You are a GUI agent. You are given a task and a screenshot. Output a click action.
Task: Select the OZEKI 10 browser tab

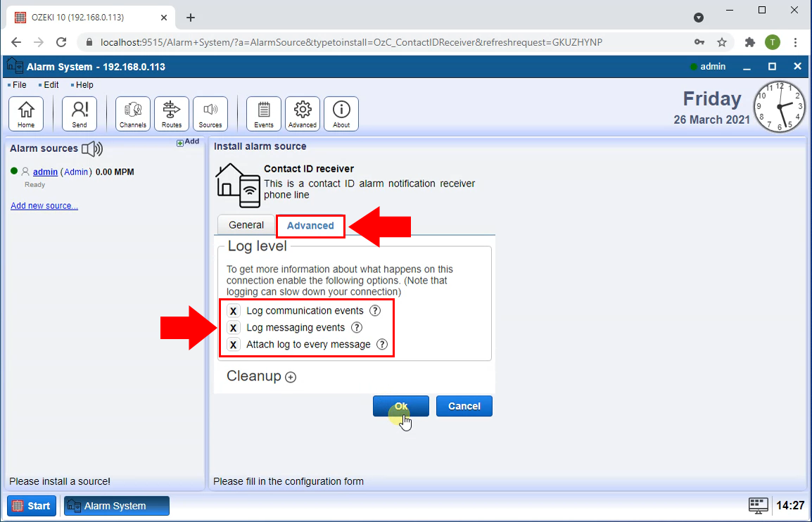[91, 18]
